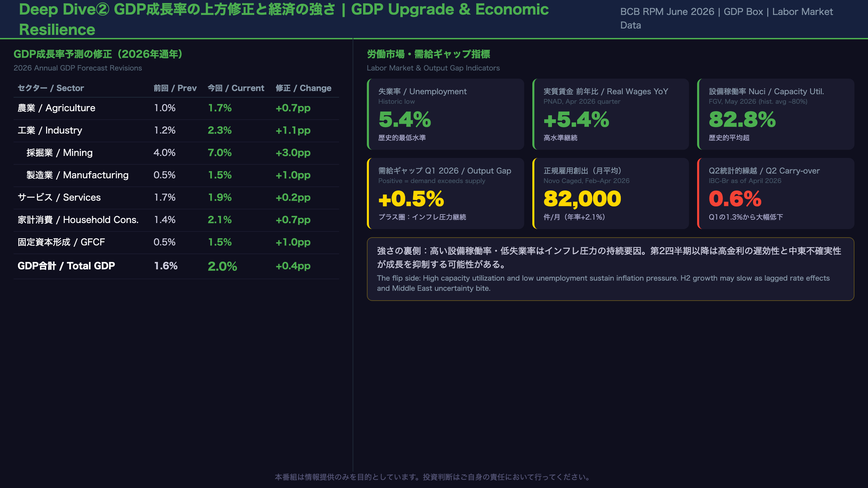This screenshot has width=868, height=488.
Task: Select the '家計消費 / Household Cons.' row label
Action: click(x=78, y=220)
